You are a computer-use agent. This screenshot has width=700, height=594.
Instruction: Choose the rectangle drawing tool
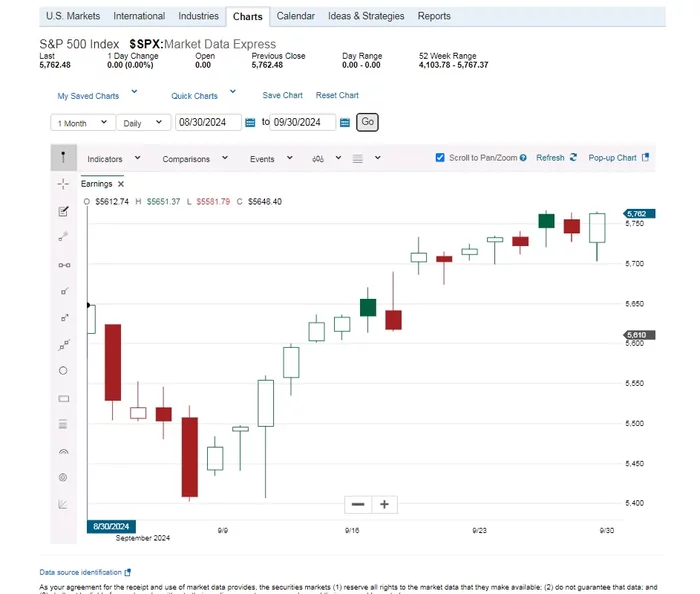[64, 399]
